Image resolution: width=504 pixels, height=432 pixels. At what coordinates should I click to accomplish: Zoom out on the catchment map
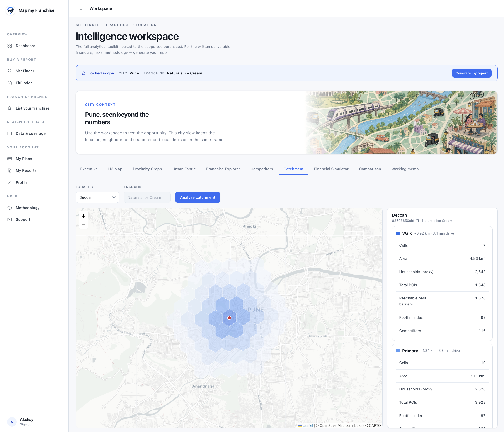coord(83,225)
